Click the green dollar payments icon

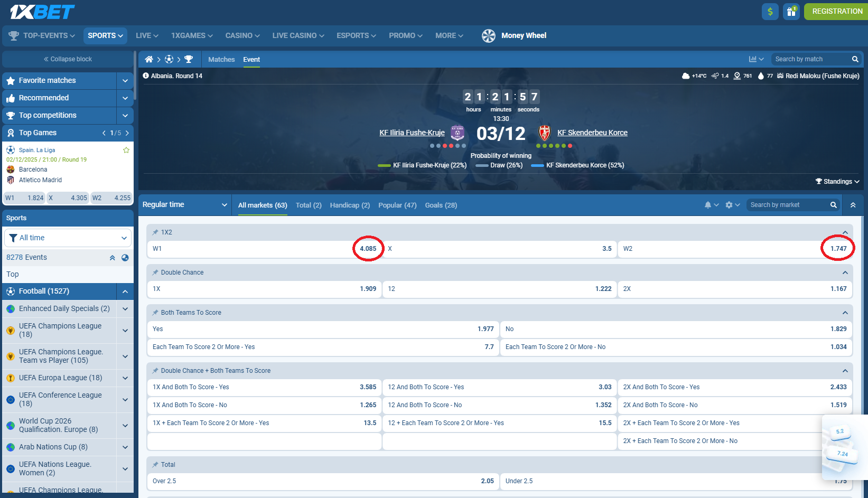coord(770,11)
